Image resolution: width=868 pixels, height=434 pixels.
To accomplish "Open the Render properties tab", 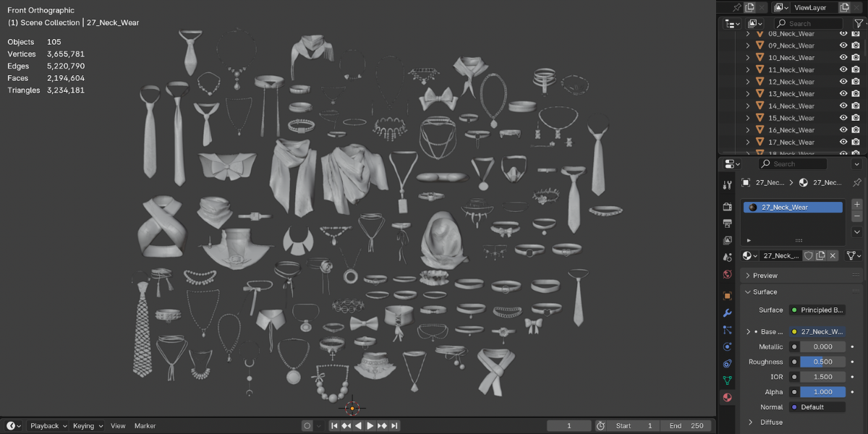I will [x=728, y=207].
